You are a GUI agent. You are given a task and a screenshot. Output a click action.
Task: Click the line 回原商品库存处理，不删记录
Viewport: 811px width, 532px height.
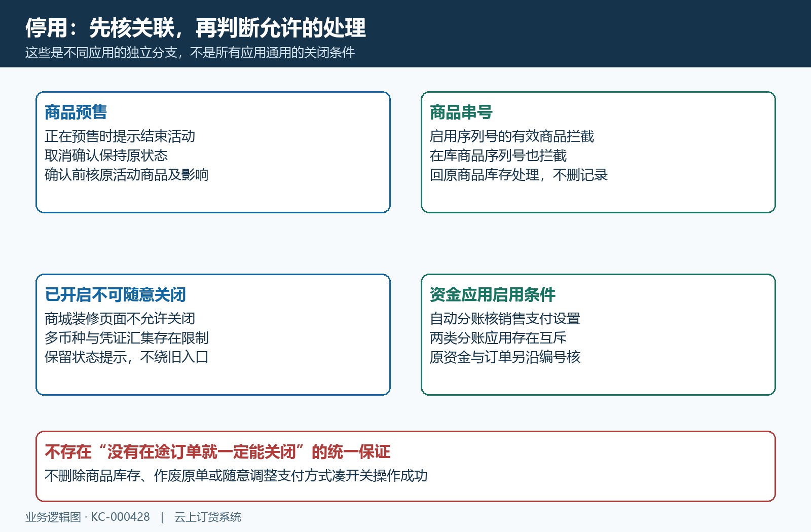(x=519, y=175)
